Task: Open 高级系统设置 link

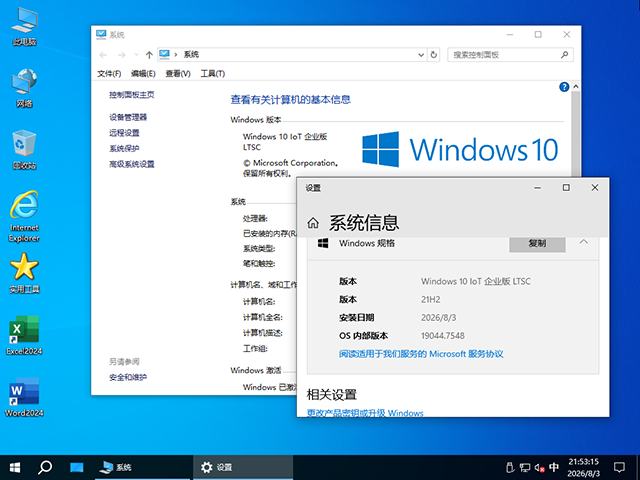Action: (x=132, y=164)
